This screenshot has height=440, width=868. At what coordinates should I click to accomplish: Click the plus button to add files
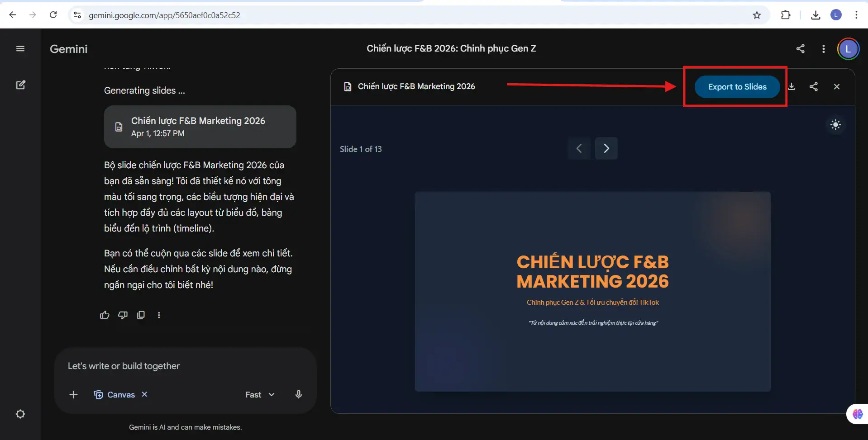[73, 395]
